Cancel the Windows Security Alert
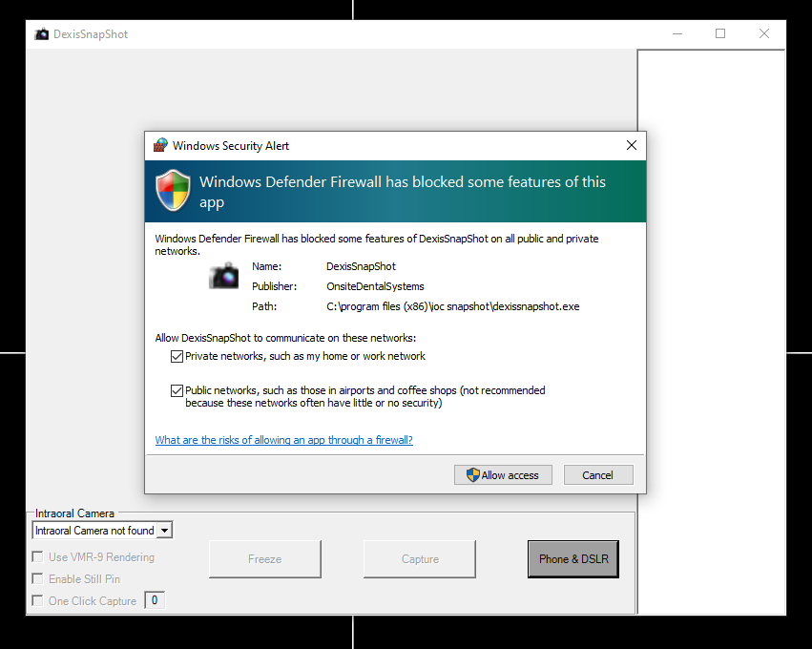The image size is (812, 649). click(598, 475)
